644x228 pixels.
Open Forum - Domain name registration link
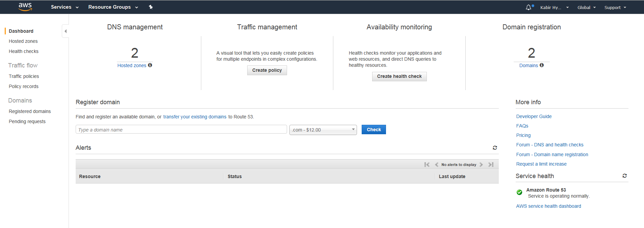click(x=552, y=154)
